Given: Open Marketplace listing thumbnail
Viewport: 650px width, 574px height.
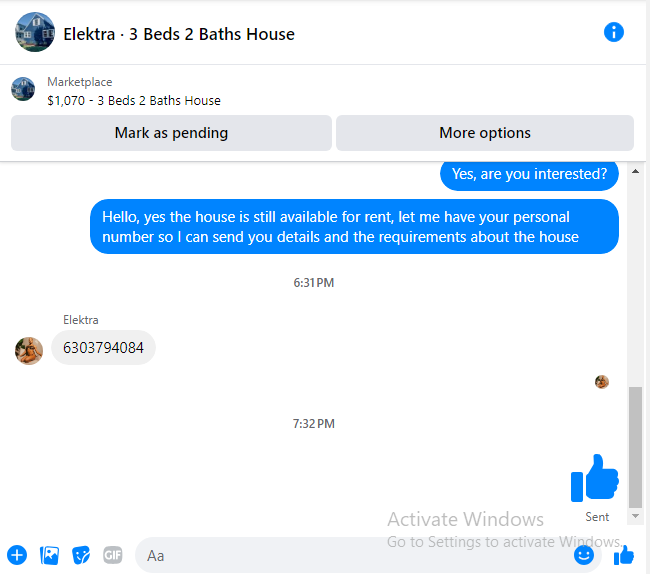Looking at the screenshot, I should [23, 89].
